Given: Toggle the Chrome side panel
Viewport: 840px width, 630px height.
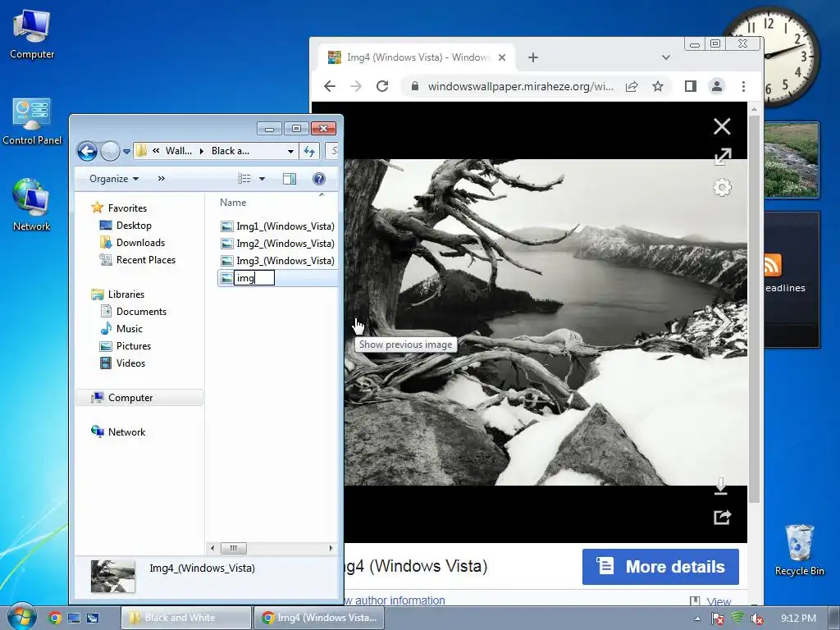Looking at the screenshot, I should (691, 86).
